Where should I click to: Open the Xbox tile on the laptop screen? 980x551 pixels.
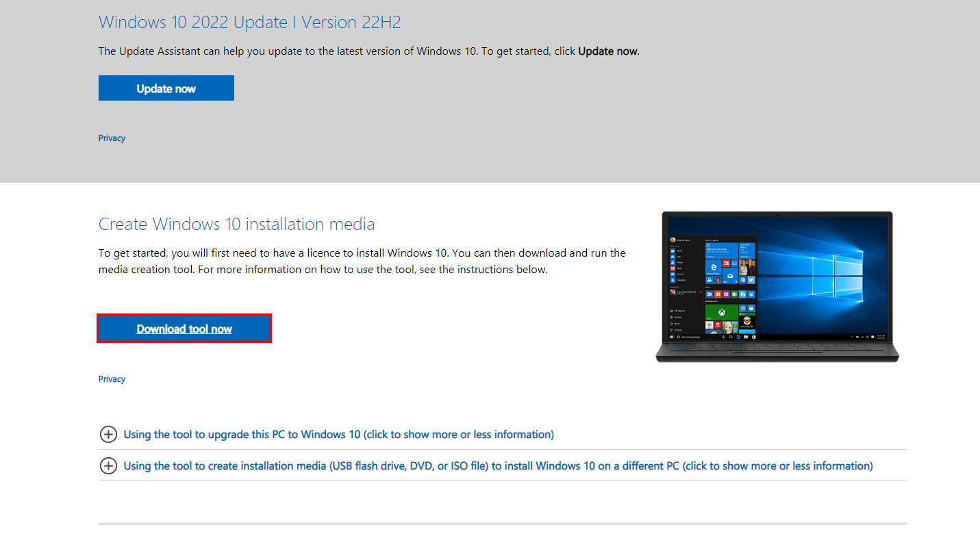click(x=722, y=312)
